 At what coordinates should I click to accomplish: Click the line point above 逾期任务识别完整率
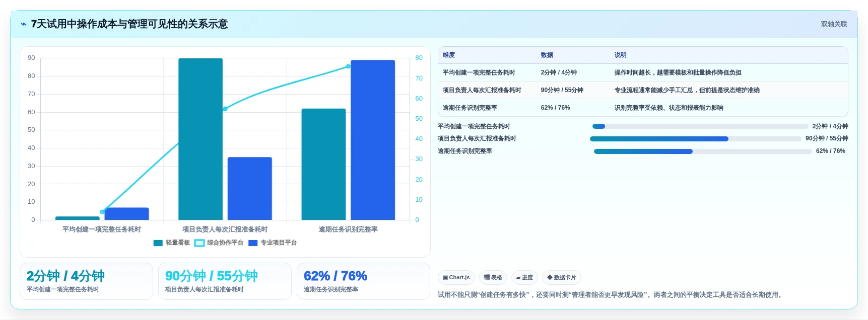[x=348, y=67]
